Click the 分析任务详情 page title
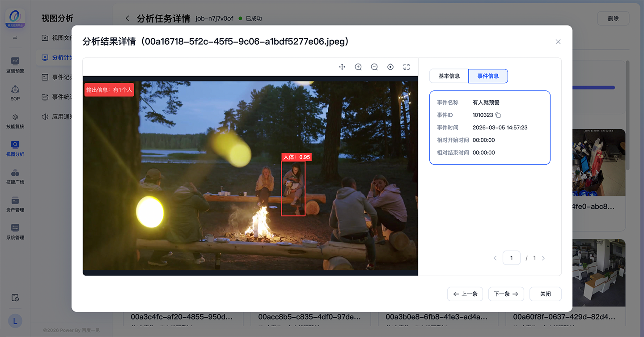 coord(164,18)
